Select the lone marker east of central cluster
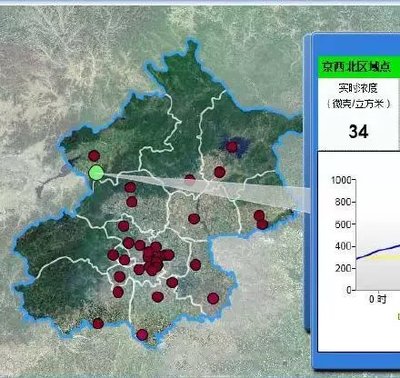Screen dimensions: 400x378 pyautogui.click(x=195, y=265)
